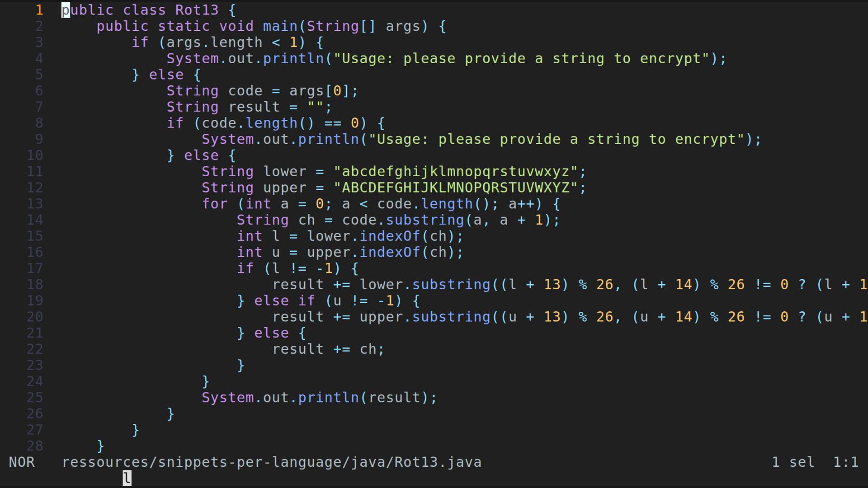Click the command input cursor below status bar
The image size is (868, 488).
click(127, 478)
